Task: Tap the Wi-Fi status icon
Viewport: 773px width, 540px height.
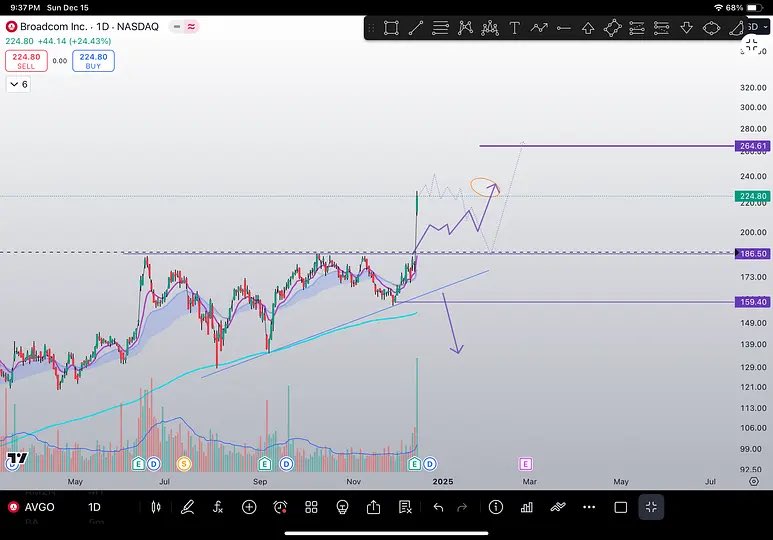Action: [x=718, y=8]
